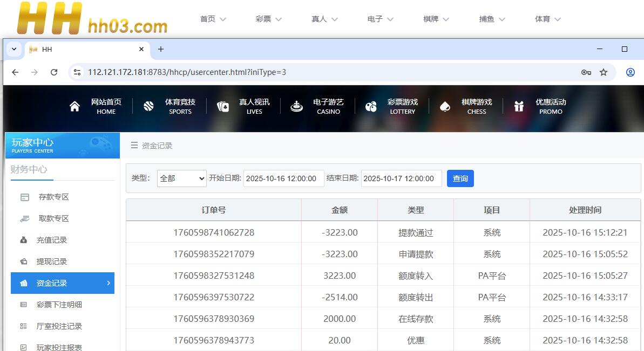Select 提现记录 in the sidebar
This screenshot has height=351, width=644.
coord(52,261)
